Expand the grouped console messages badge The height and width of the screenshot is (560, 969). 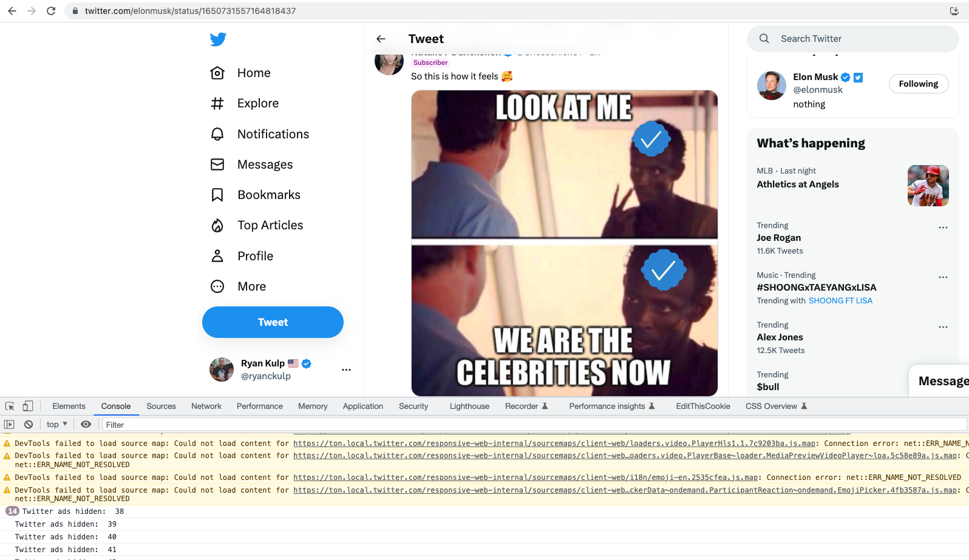click(x=12, y=511)
